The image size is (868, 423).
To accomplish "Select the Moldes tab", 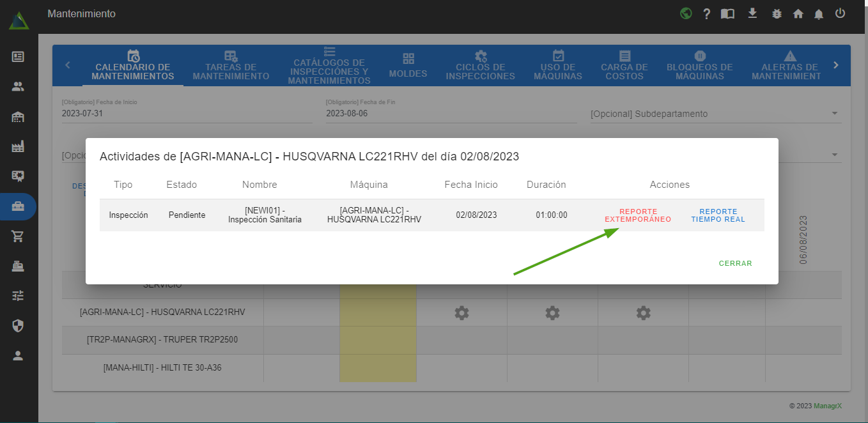I will 408,65.
